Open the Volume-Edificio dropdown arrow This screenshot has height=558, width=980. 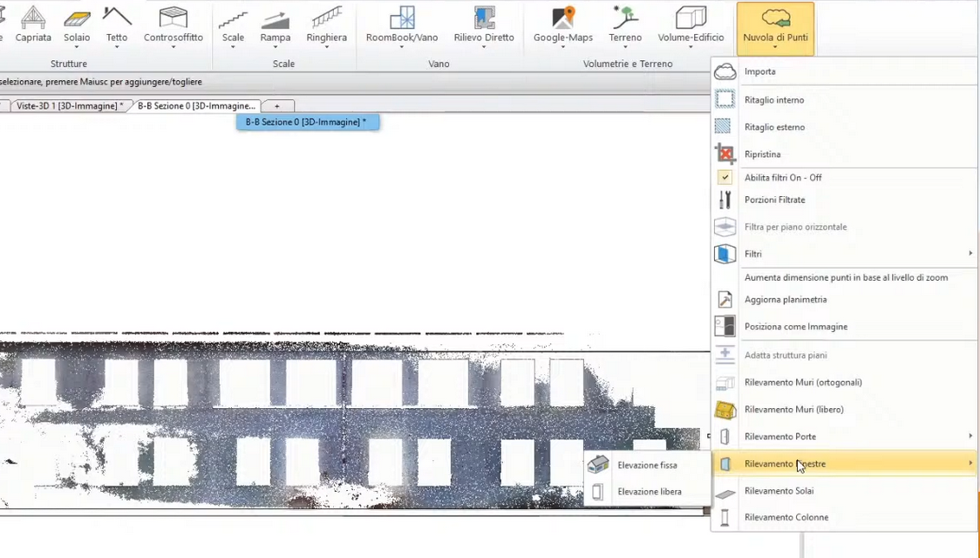click(691, 47)
